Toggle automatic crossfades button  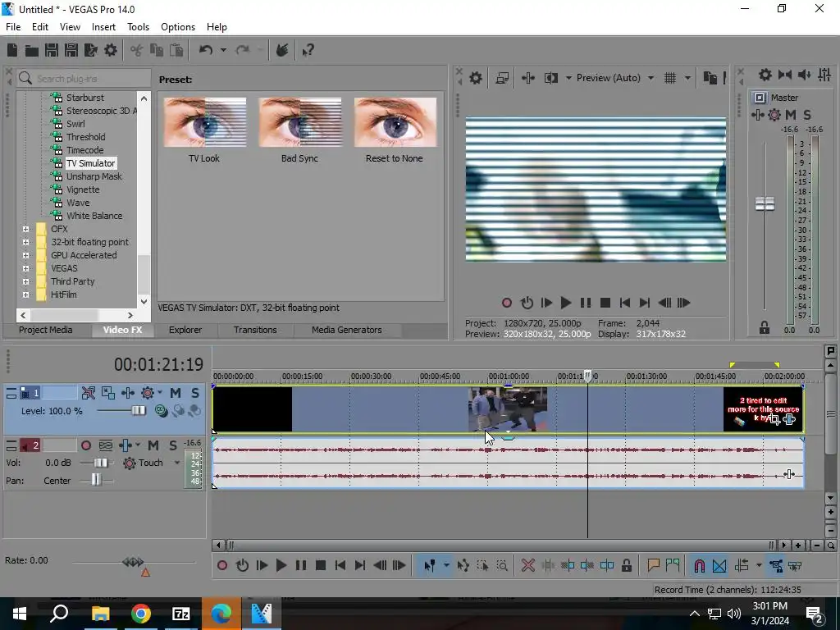pos(719,565)
